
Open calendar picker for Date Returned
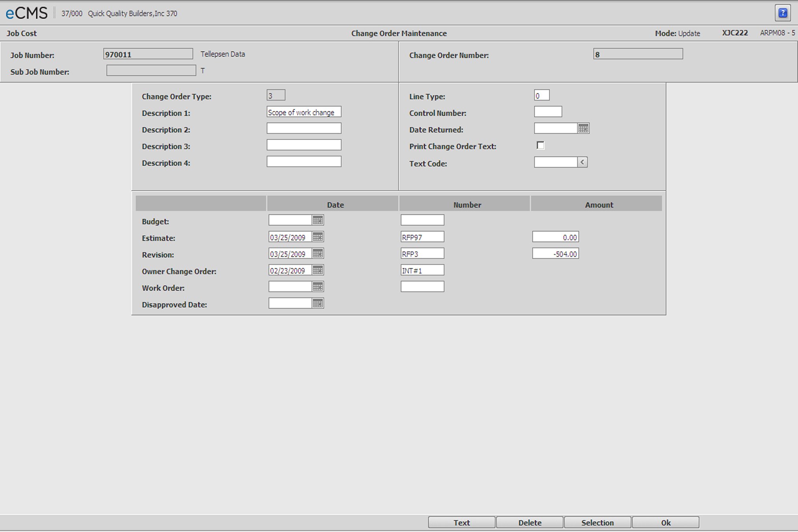point(583,128)
